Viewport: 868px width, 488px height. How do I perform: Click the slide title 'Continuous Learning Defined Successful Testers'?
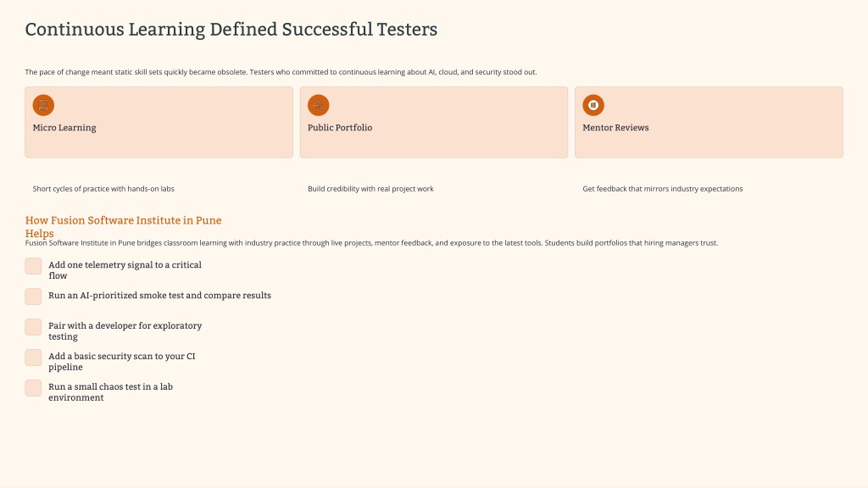click(231, 30)
